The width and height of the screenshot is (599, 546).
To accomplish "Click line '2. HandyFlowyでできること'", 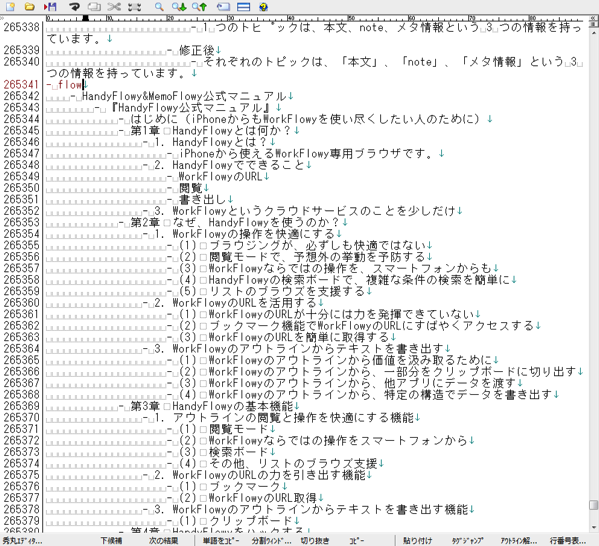I will (x=229, y=165).
